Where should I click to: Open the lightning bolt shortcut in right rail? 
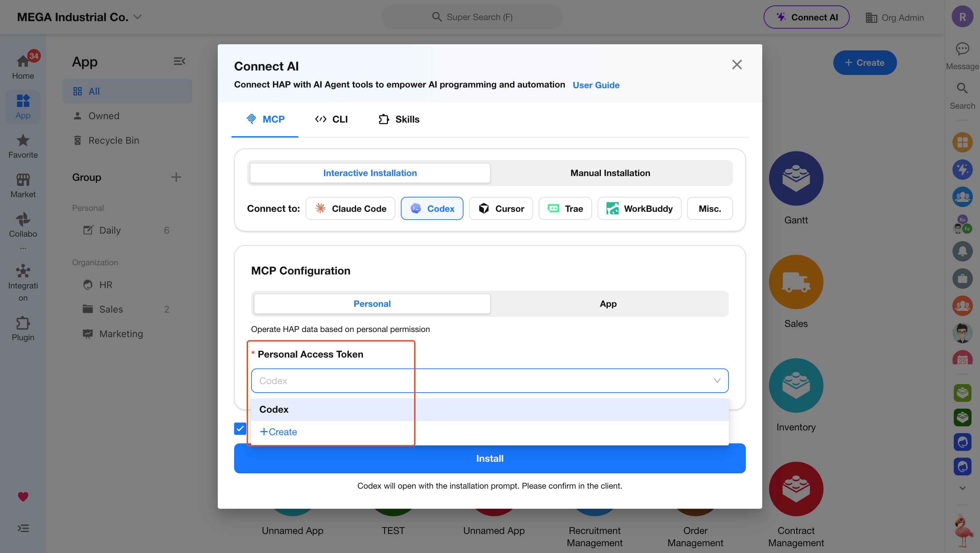tap(962, 169)
